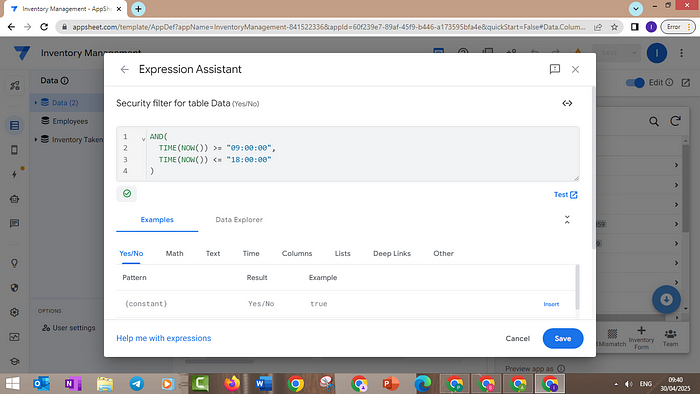Open the rocket icon in the sidebar
The height and width of the screenshot is (394, 700).
14,85
